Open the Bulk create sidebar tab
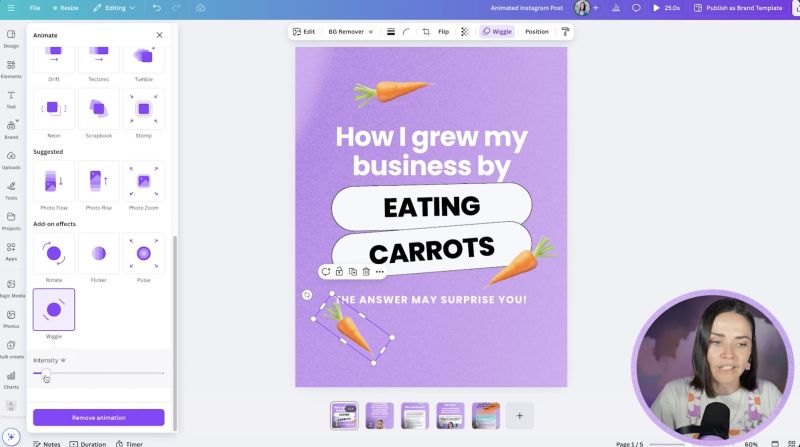This screenshot has height=447, width=800. [x=11, y=350]
